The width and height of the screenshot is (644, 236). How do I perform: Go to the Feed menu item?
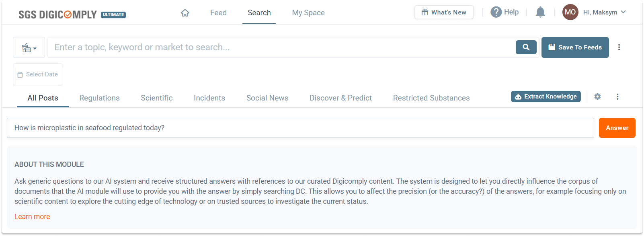[x=218, y=13]
